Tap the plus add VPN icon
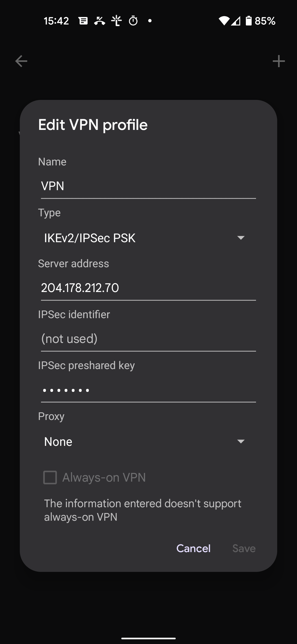This screenshot has width=297, height=644. (279, 61)
